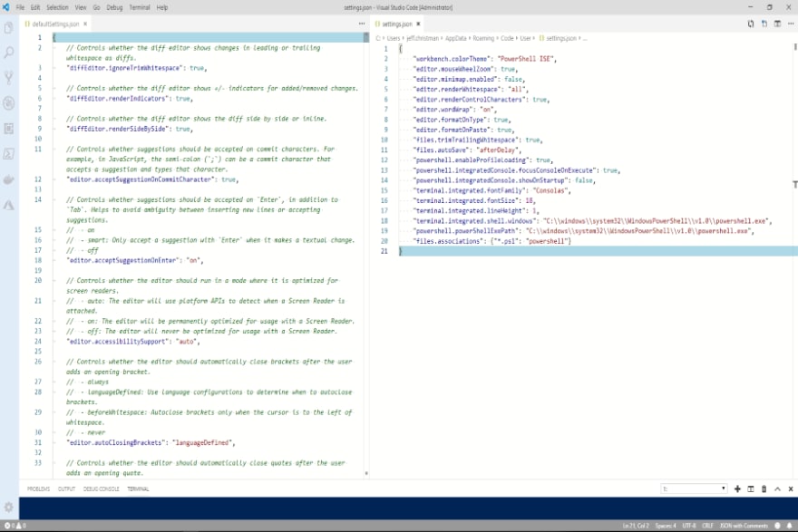Close the defaultSettings.json tab
Screen dimensions: 798x532
point(85,24)
